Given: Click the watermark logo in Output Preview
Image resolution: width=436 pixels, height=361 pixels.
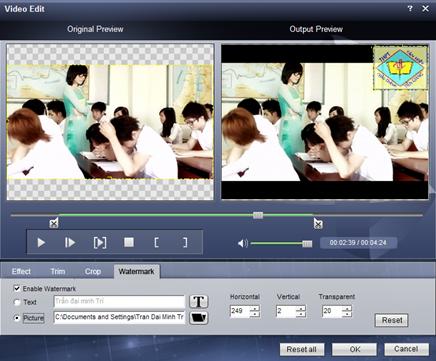Looking at the screenshot, I should pos(400,68).
